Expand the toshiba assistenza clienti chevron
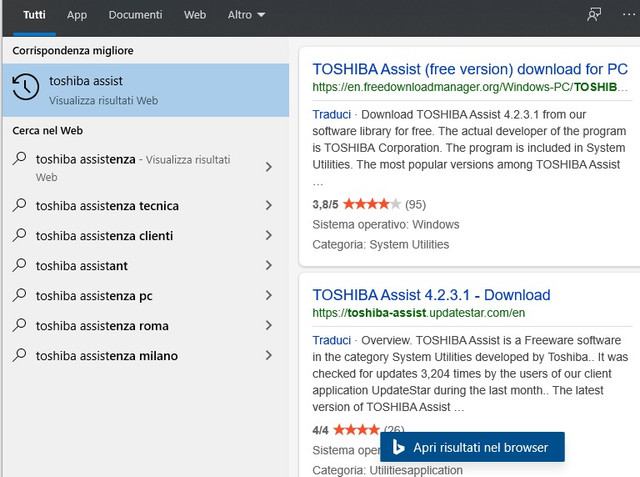Image resolution: width=640 pixels, height=477 pixels. 269,235
